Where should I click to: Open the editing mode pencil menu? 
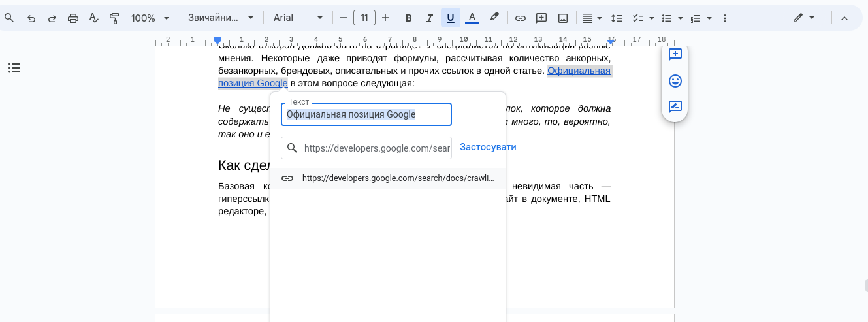click(804, 18)
